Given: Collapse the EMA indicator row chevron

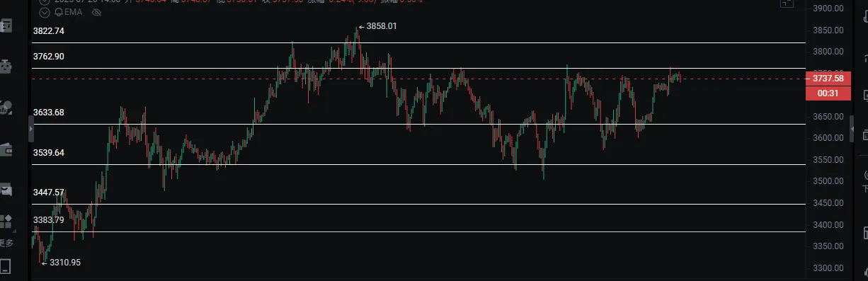Looking at the screenshot, I should click(44, 12).
